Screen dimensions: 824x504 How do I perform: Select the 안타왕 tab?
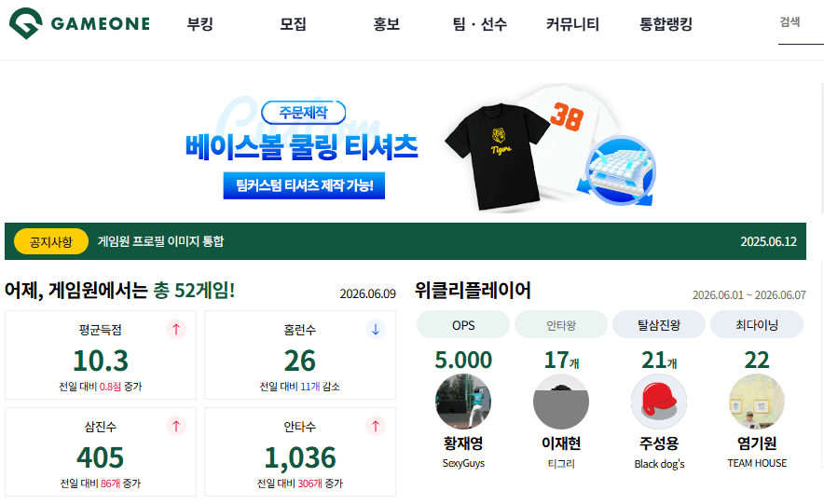click(561, 325)
